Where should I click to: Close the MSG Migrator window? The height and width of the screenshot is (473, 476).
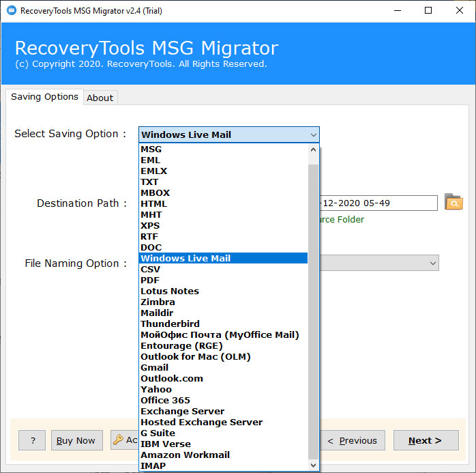click(460, 11)
